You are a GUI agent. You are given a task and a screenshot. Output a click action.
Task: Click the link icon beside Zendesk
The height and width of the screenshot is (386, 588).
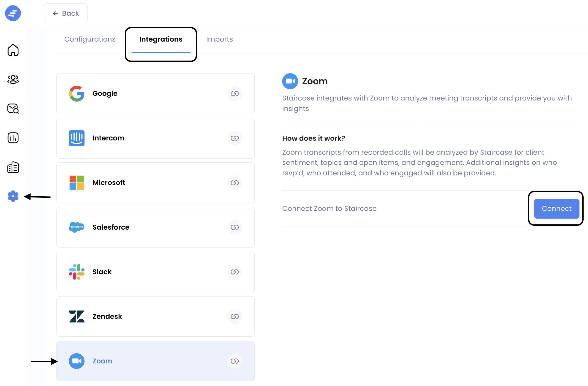[235, 317]
